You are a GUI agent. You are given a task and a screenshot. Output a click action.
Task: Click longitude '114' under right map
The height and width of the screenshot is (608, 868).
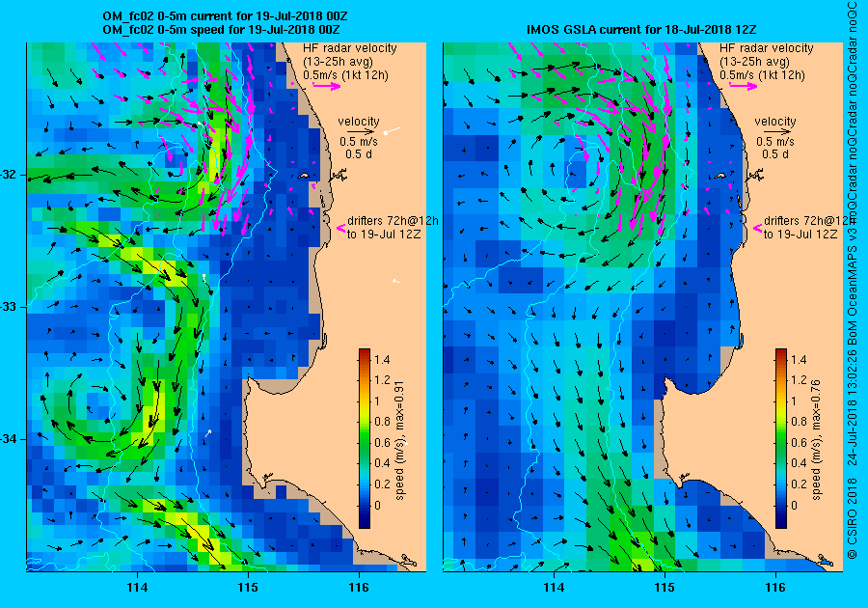click(x=554, y=588)
